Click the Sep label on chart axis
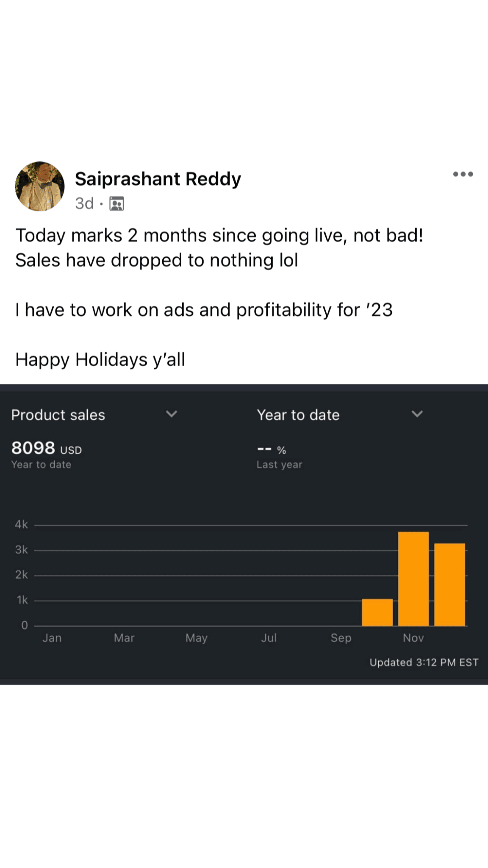The height and width of the screenshot is (868, 488). click(x=341, y=638)
